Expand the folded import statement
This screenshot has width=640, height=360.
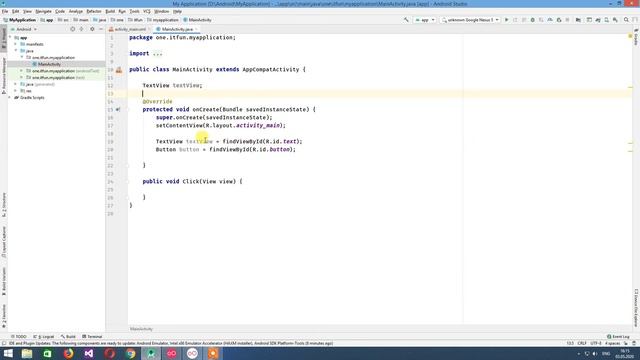pos(157,53)
